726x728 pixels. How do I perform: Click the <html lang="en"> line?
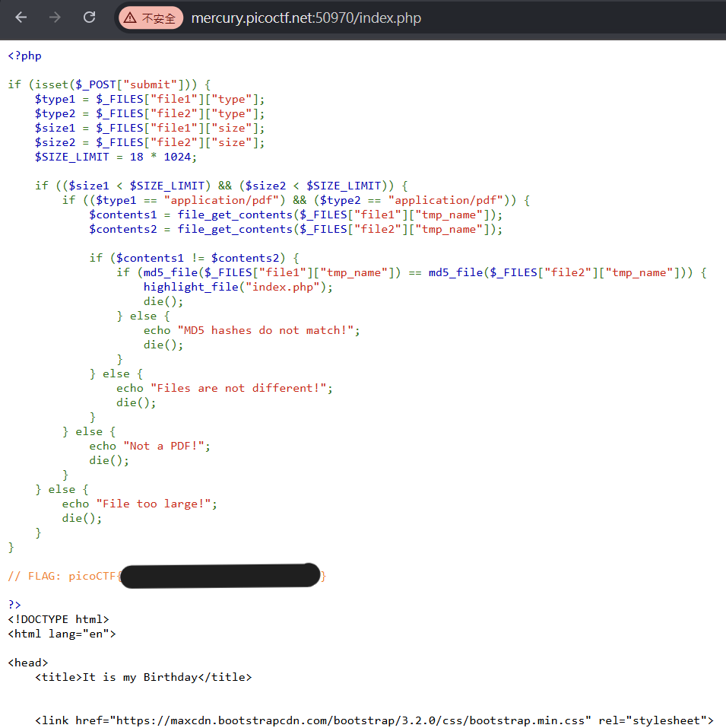click(x=62, y=634)
